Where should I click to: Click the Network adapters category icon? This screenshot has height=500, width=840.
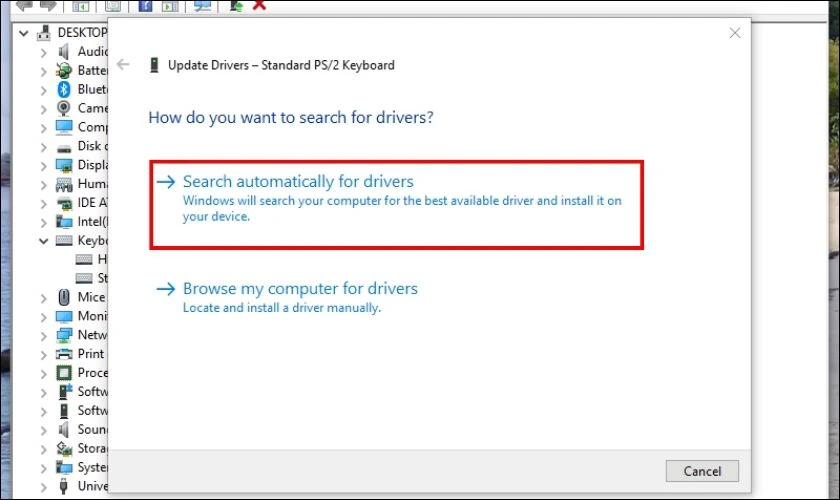click(x=64, y=335)
